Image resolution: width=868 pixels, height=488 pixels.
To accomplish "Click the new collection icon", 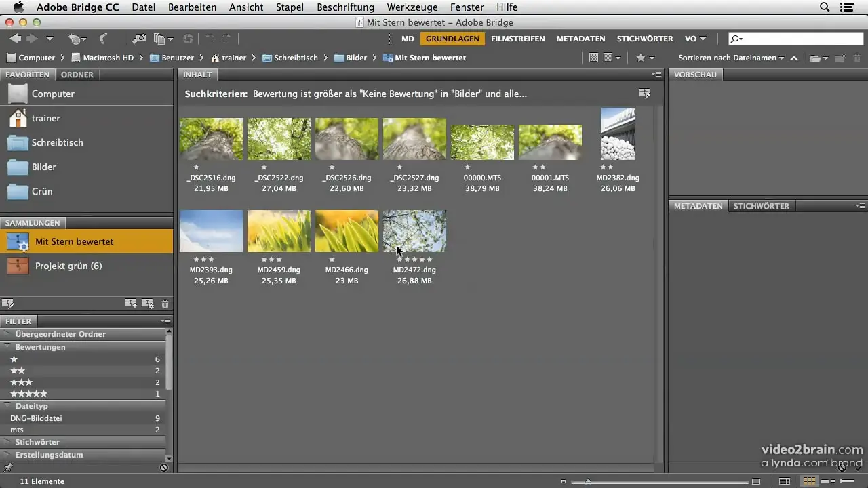I will [x=130, y=304].
